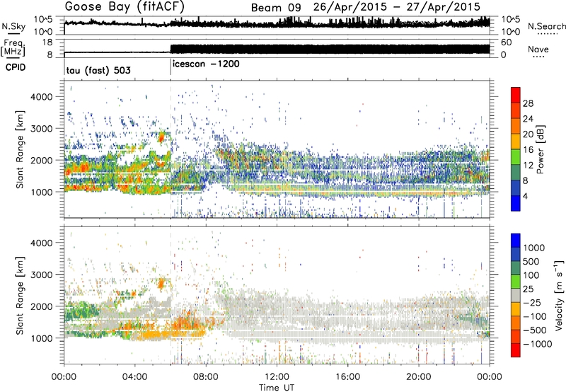Click the 'N.Sky' legend label

13,27
